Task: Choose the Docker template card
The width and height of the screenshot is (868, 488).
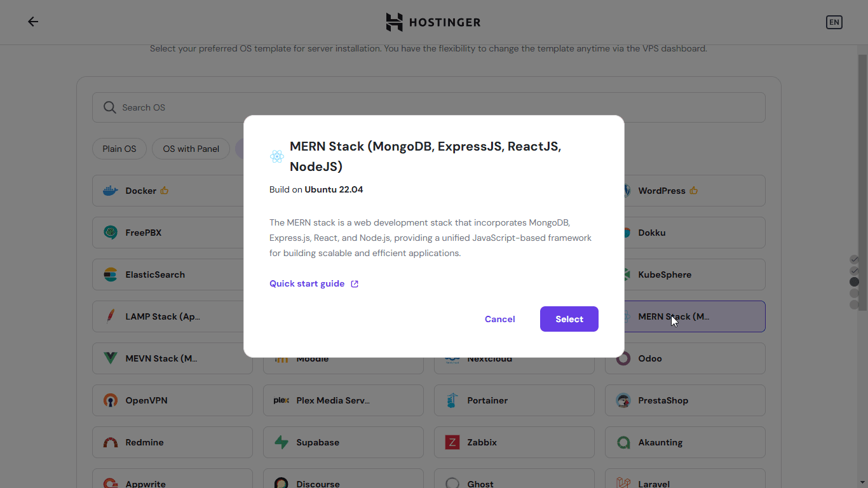Action: (168, 191)
